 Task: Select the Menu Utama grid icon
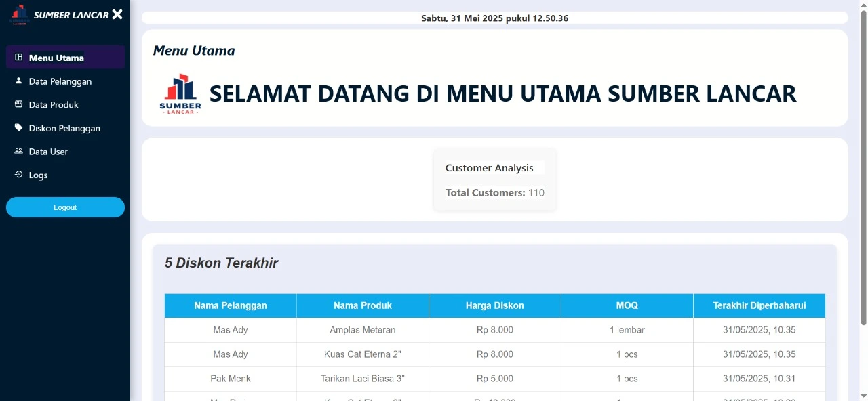(x=17, y=57)
